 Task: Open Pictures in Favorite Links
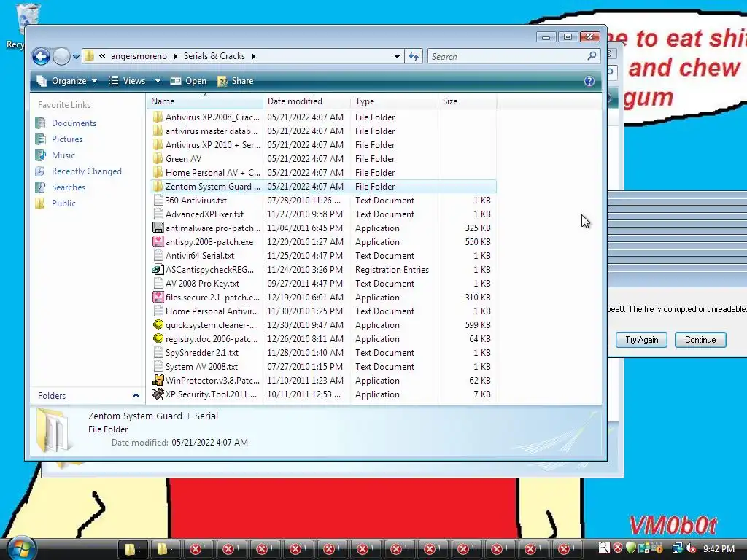66,139
